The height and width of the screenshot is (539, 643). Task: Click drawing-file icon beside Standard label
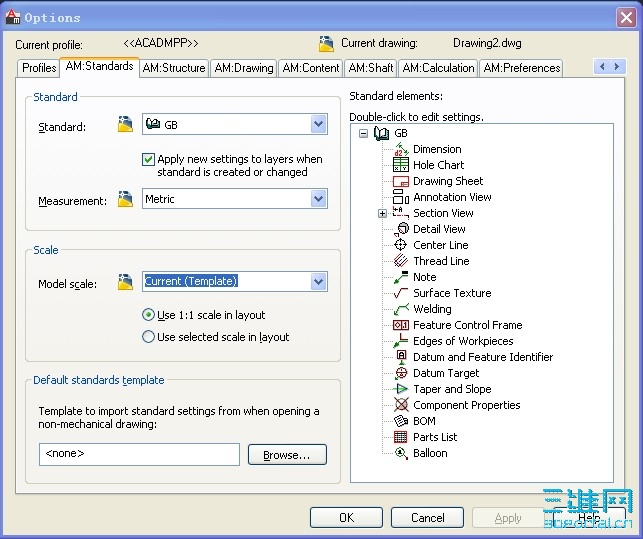click(x=125, y=124)
